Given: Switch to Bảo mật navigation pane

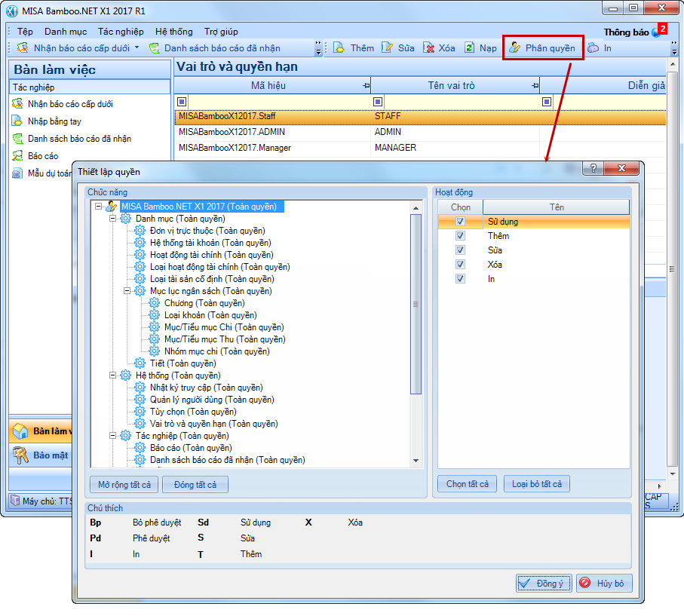Looking at the screenshot, I should tap(41, 455).
